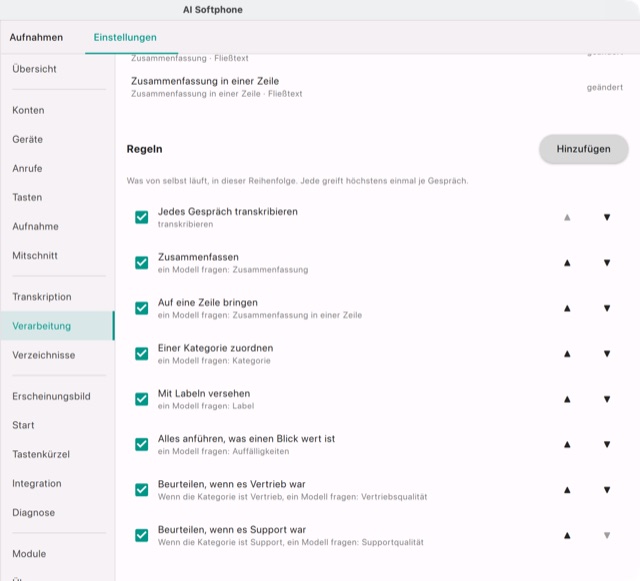This screenshot has height=581, width=640.
Task: Move 'Zusammenfassen' rule down
Action: click(x=607, y=263)
